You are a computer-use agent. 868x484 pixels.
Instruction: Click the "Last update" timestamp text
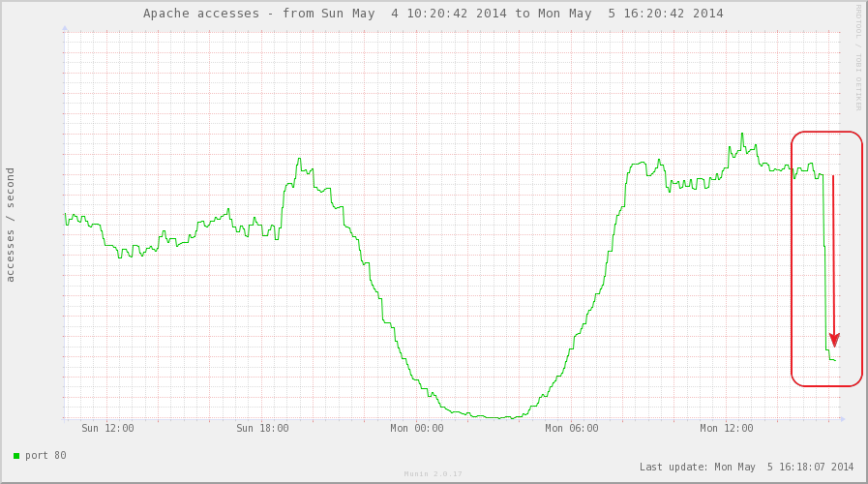(746, 467)
